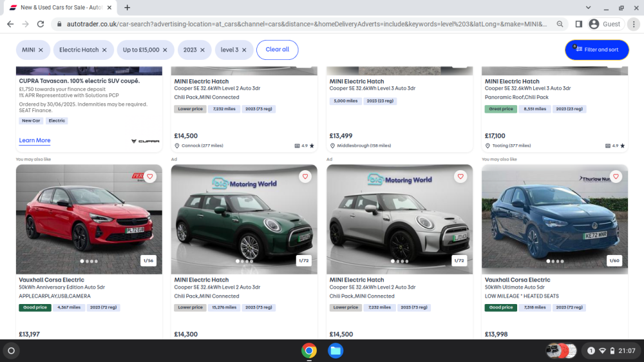Viewport: 644px width, 362px height.
Task: Click the New Car tag on CUPRA ad
Action: coord(31,121)
